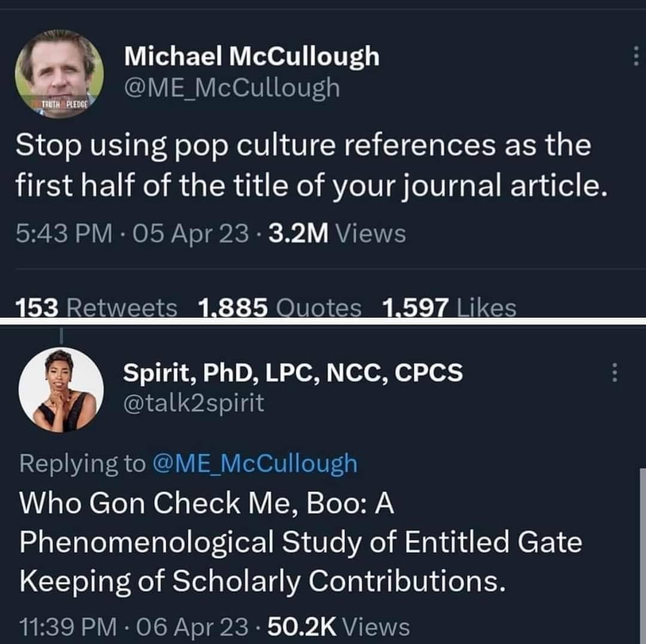Click the 3.2M Views counter
Viewport: 646px width, 644px height.
coord(337,233)
